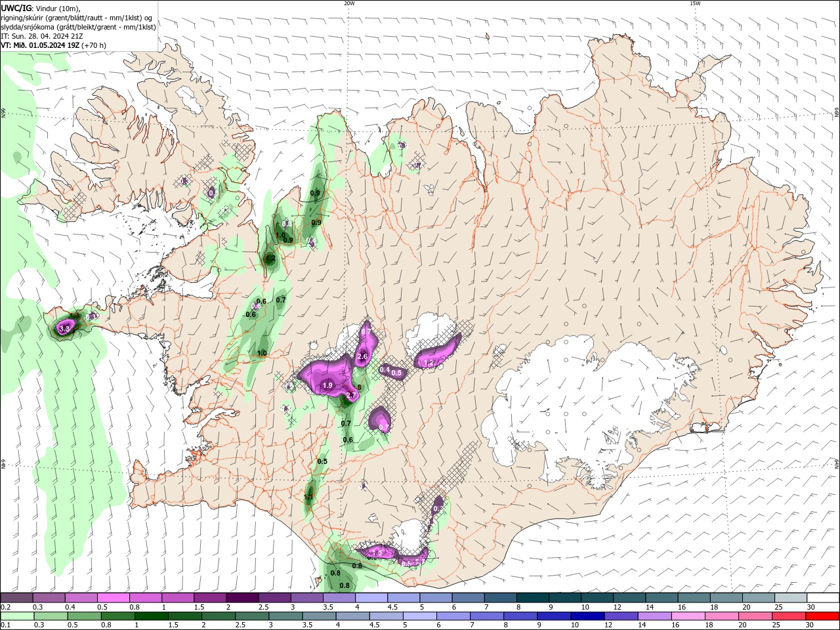This screenshot has height=630, width=840.
Task: Click the 1.9 snowfall value label
Action: 327,385
